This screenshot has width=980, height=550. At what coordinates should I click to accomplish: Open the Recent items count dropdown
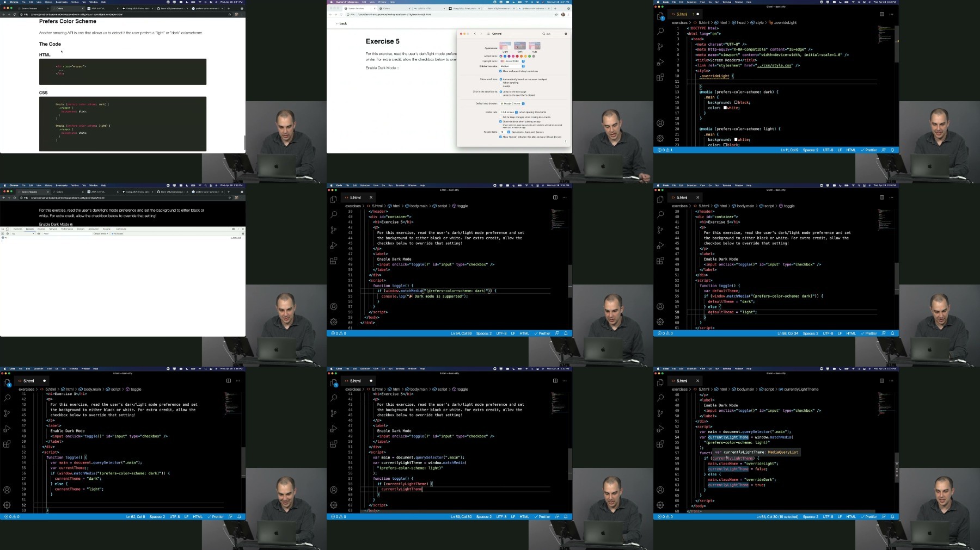click(505, 132)
